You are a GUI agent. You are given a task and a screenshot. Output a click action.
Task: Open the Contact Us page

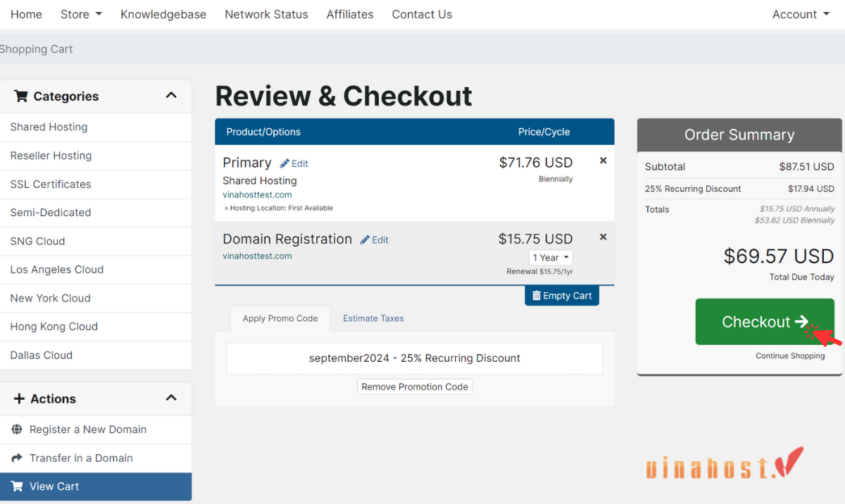(422, 14)
